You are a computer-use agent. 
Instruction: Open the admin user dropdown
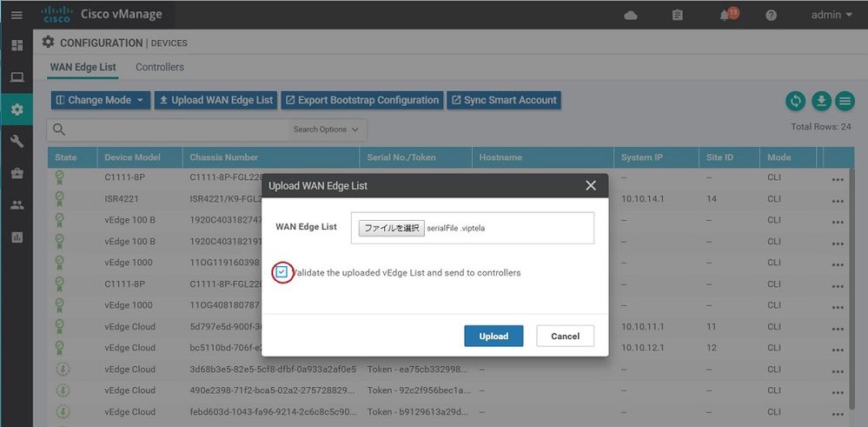[832, 15]
